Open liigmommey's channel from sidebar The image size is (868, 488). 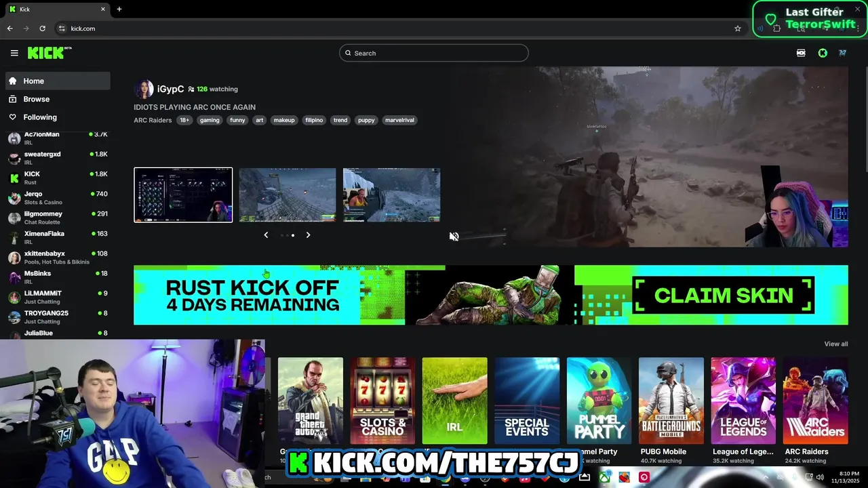(58, 218)
